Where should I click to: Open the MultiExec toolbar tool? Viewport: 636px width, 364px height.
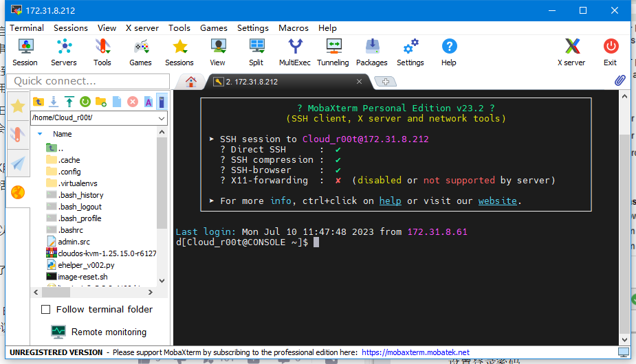tap(294, 52)
